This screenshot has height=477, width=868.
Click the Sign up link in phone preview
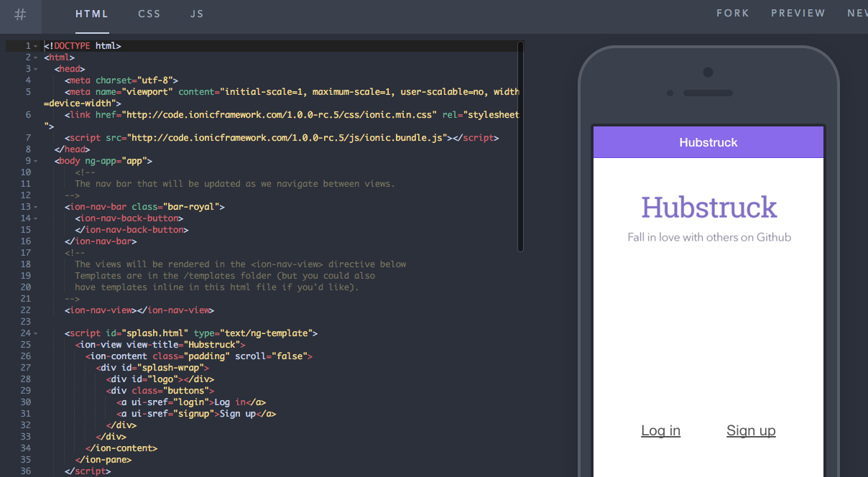pyautogui.click(x=751, y=430)
